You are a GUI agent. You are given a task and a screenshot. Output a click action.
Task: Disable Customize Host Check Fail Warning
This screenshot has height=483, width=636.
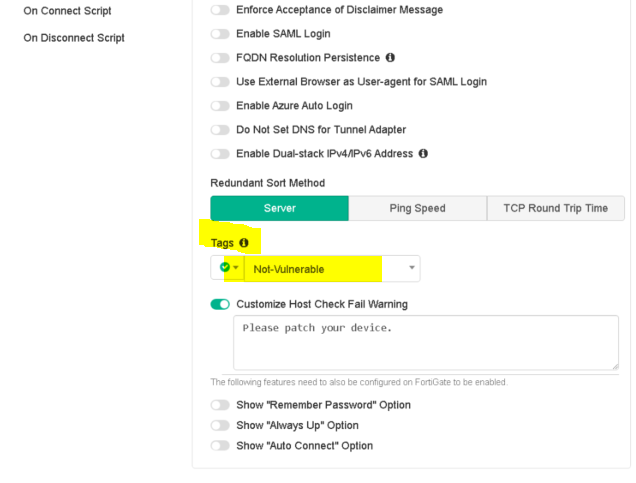(x=220, y=304)
